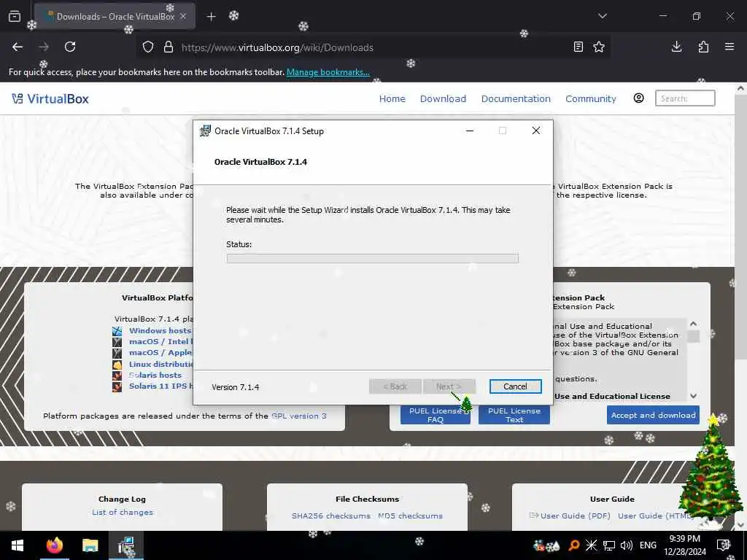Open the tracking protection shield icon
747x560 pixels.
(x=148, y=47)
